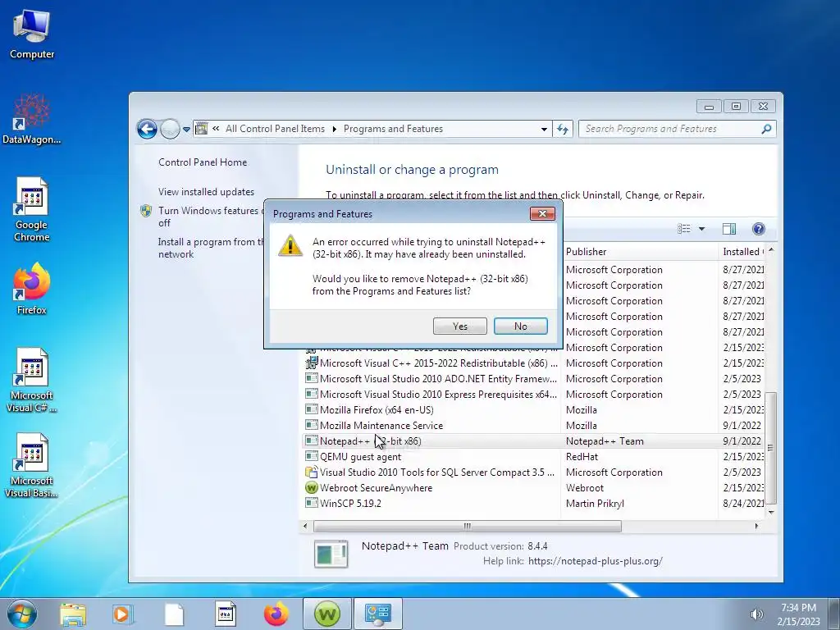
Task: Select Visual Studio 2010 Express Prerequisites x64 row
Action: click(x=534, y=395)
